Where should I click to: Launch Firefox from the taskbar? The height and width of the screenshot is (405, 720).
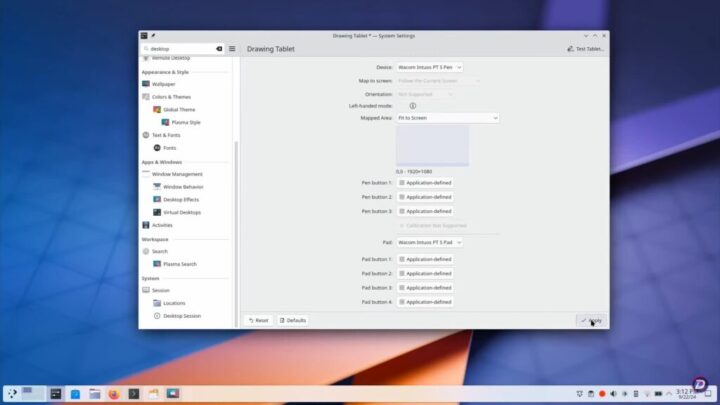tap(114, 394)
